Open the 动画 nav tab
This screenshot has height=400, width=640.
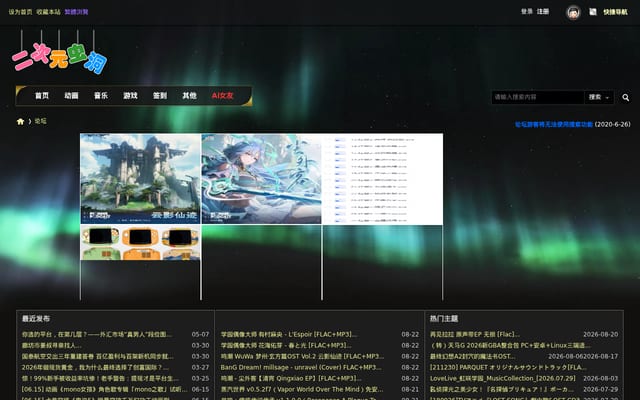point(71,96)
